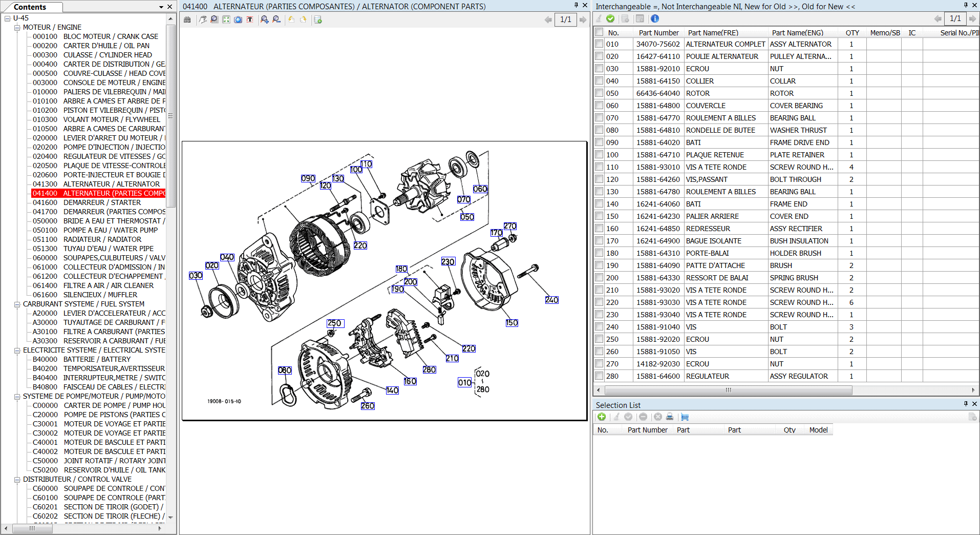Collapse the CARBURANT SYSTEME / FUEL SYSTEM node
980x535 pixels.
click(17, 304)
